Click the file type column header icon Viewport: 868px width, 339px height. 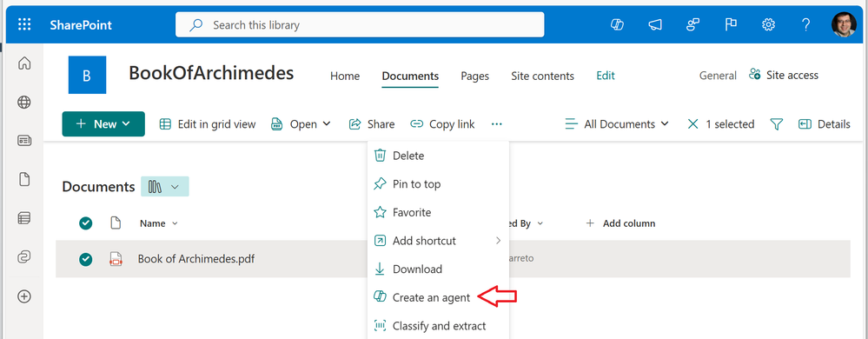(x=116, y=223)
